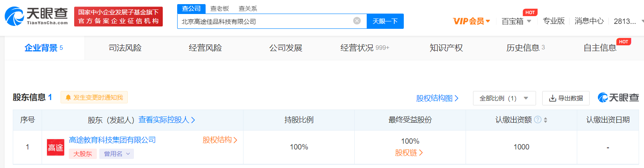The image size is (644, 168).
Task: Click the 认缴出资日期 column header
Action: pyautogui.click(x=608, y=120)
